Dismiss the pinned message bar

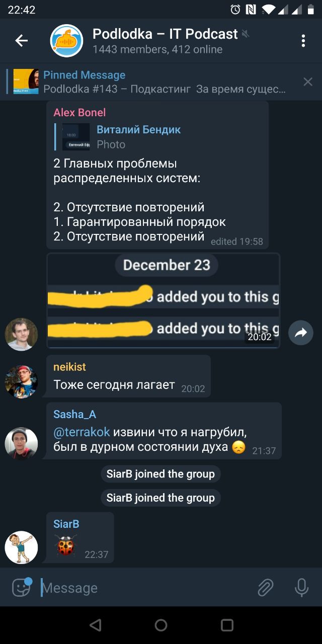point(308,82)
